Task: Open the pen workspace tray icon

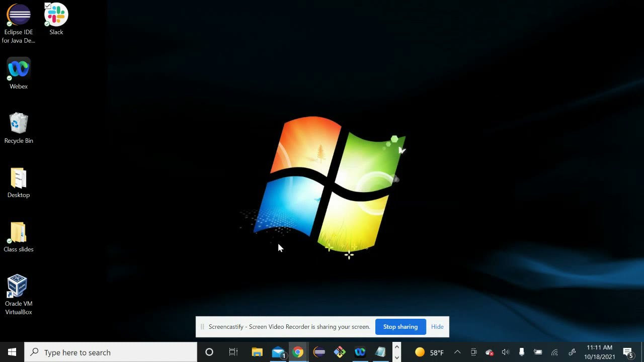Action: click(572, 352)
